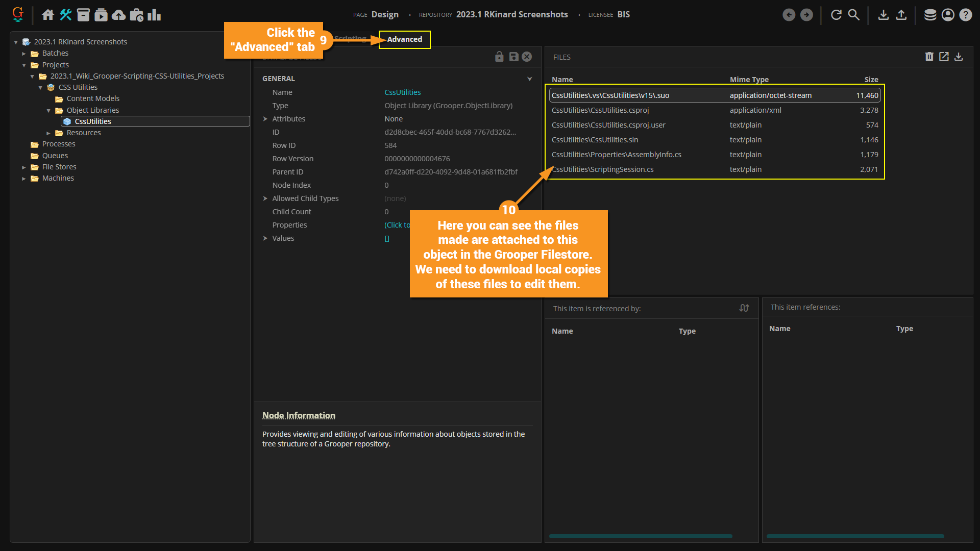Click horizontal scrollbar under referenced-by list

pyautogui.click(x=640, y=536)
